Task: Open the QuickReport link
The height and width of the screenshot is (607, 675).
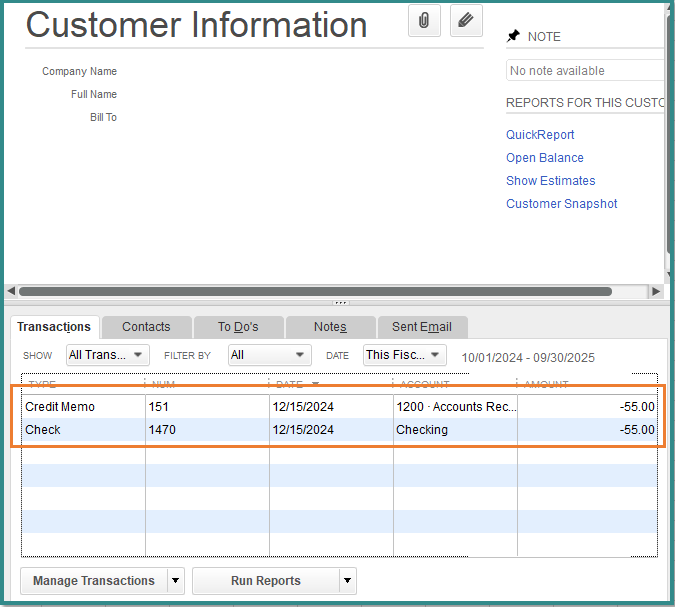Action: [540, 135]
